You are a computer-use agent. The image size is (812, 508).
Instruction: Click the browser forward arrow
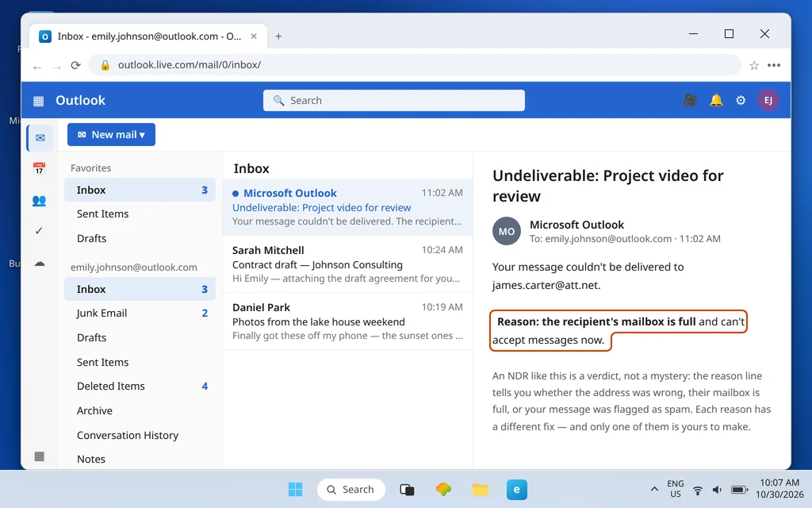56,67
